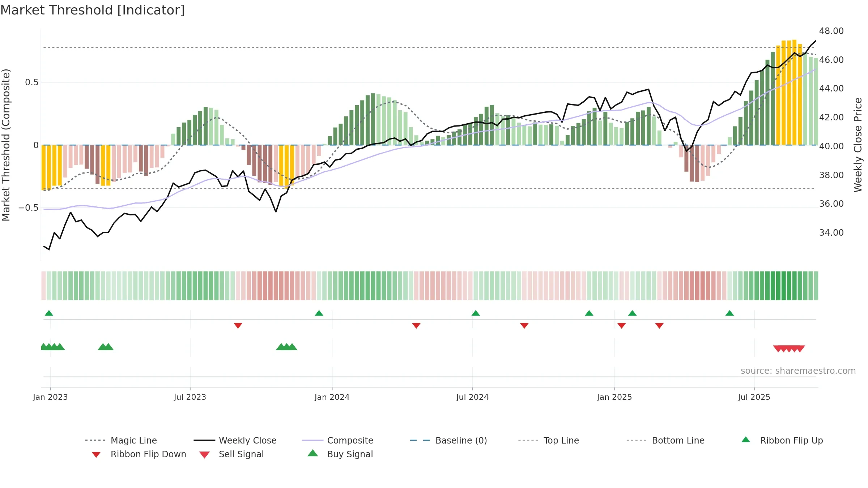Click the 42.00 price axis label
The image size is (868, 488).
(x=831, y=117)
